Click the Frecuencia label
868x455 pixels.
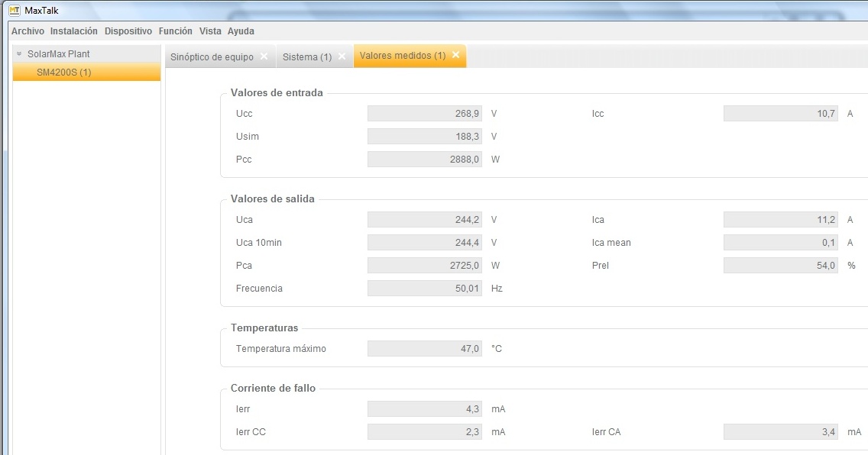coord(259,288)
